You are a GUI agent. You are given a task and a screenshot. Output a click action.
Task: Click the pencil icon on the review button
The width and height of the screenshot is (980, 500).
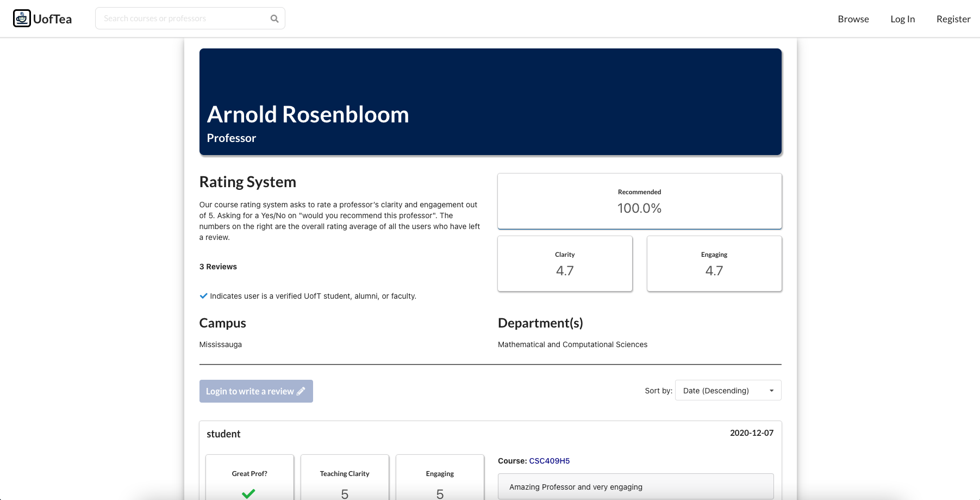[x=301, y=391]
